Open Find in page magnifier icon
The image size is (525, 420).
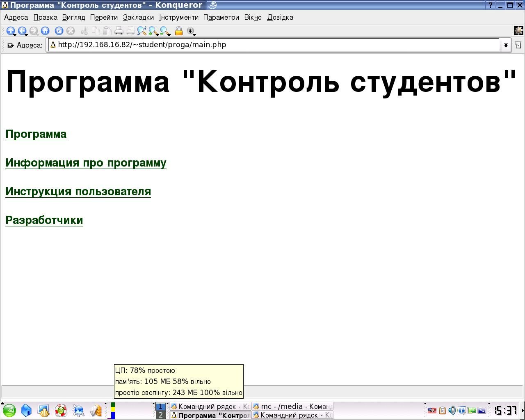tap(142, 31)
